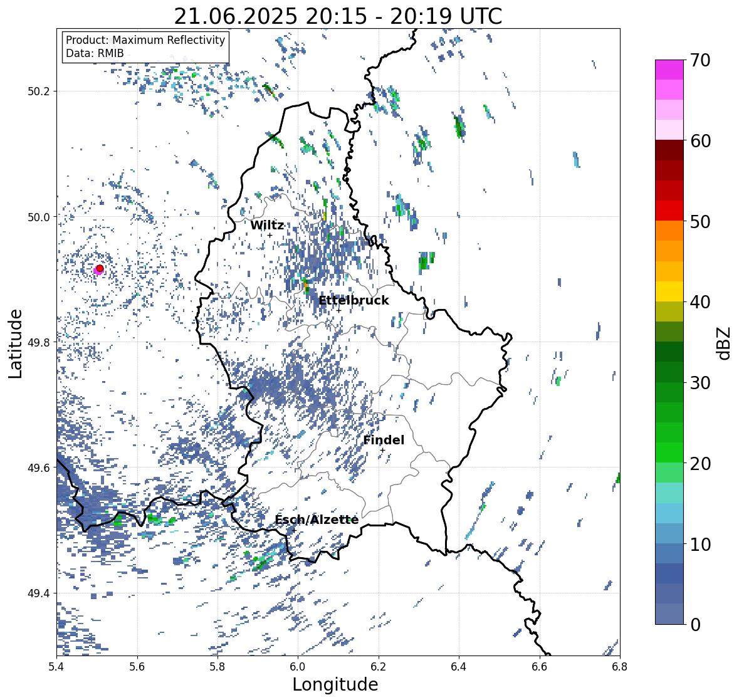The width and height of the screenshot is (739, 700).
Task: Click the 50.2 latitude tick label
Action: tap(39, 91)
